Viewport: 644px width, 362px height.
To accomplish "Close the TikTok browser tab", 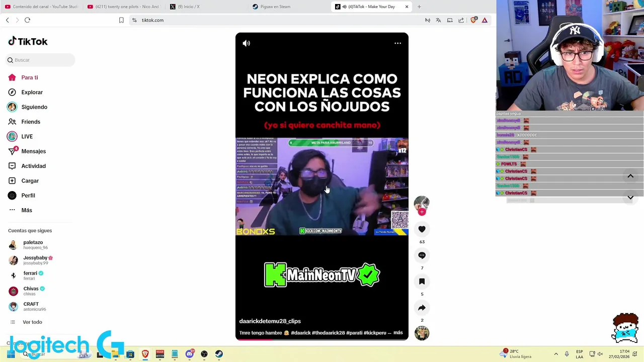I will coord(407,7).
